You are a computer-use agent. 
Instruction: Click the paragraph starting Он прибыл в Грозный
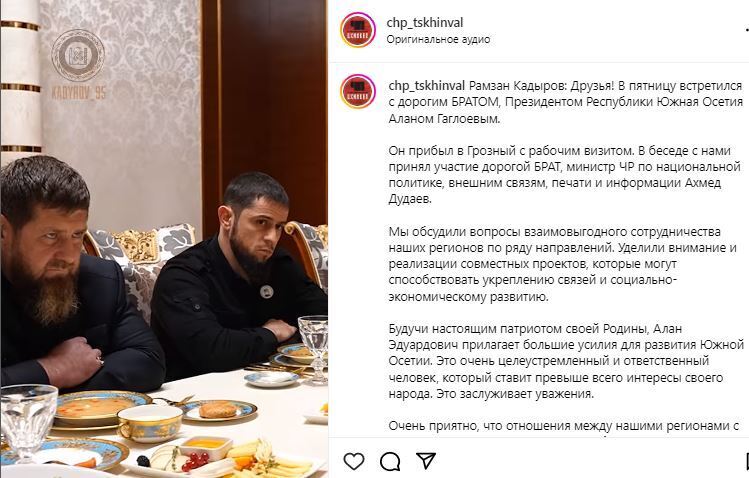(x=564, y=175)
